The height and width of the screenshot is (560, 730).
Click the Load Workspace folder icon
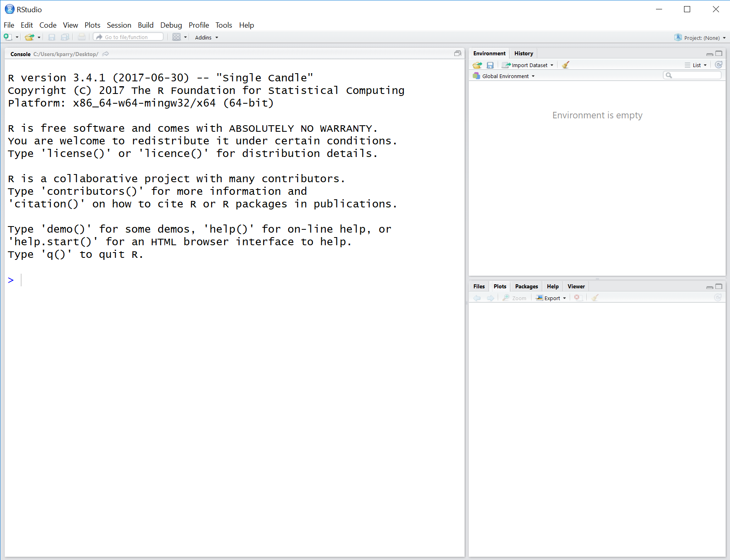click(x=477, y=65)
